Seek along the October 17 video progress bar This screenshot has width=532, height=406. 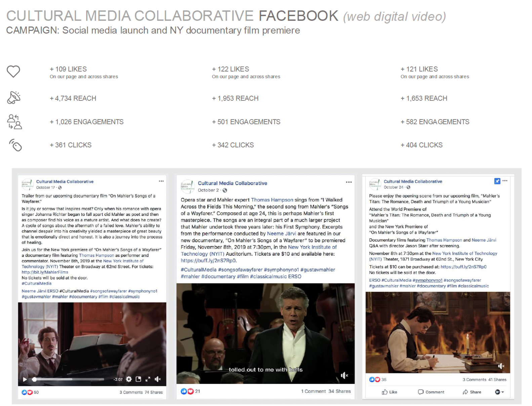click(x=69, y=379)
